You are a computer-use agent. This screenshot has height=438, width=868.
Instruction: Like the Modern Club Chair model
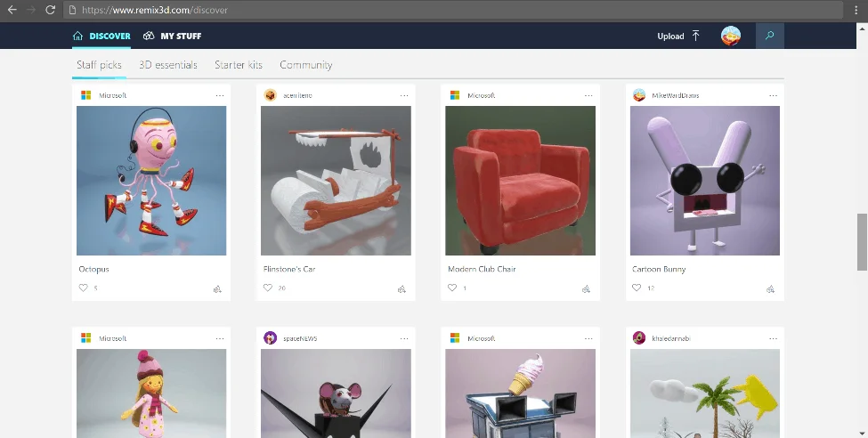click(x=451, y=288)
